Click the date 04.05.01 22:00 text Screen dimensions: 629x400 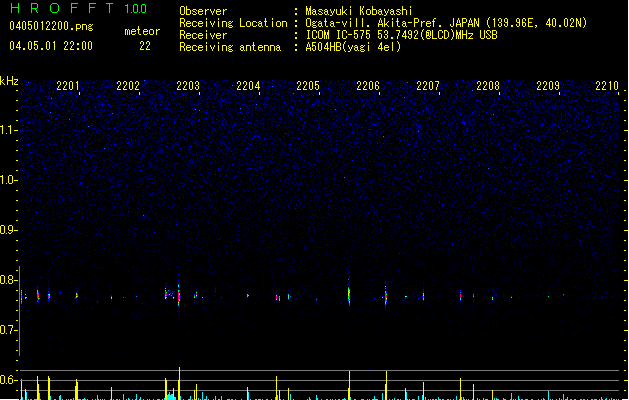(x=51, y=46)
